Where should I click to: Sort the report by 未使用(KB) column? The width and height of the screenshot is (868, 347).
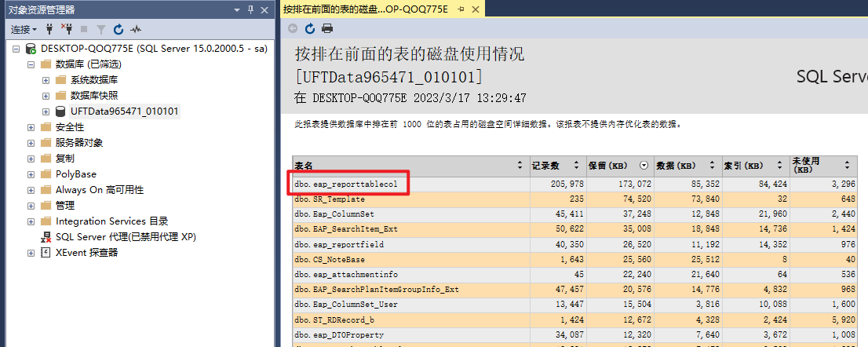848,166
